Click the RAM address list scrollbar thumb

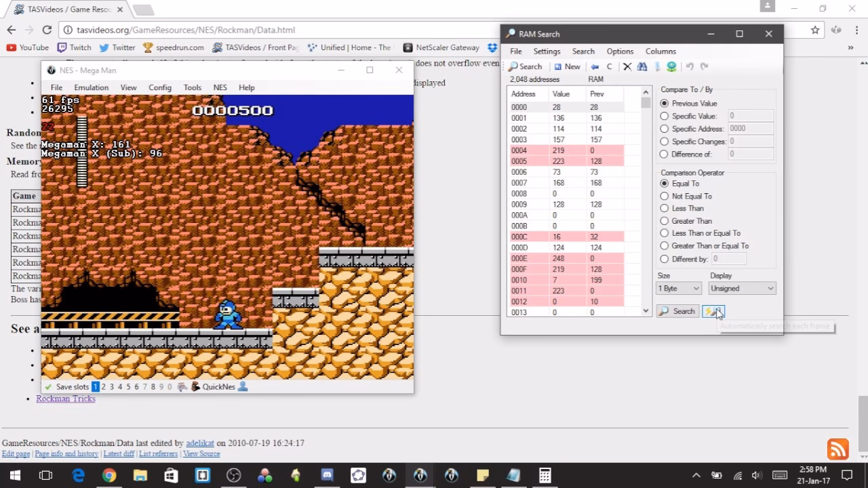point(646,103)
